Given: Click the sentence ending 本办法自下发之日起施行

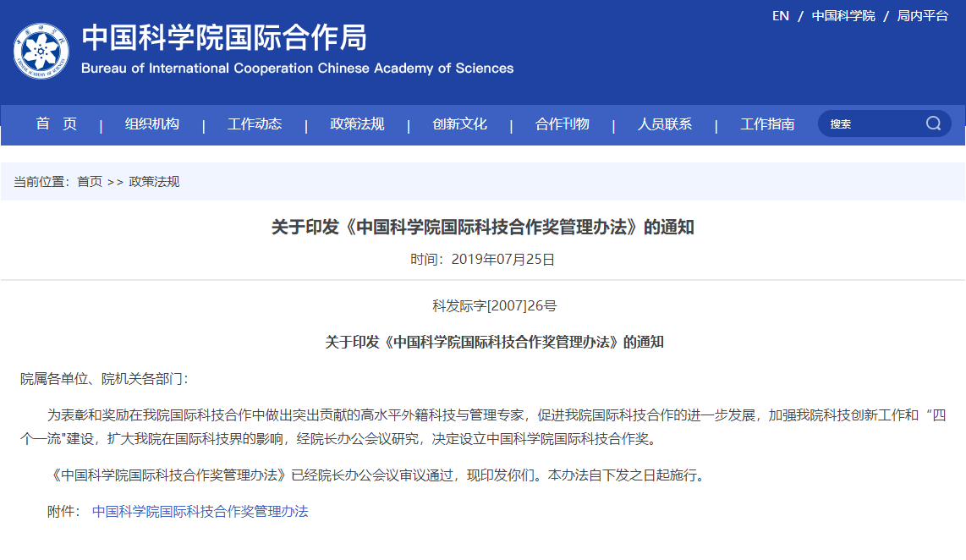Looking at the screenshot, I should click(376, 475).
